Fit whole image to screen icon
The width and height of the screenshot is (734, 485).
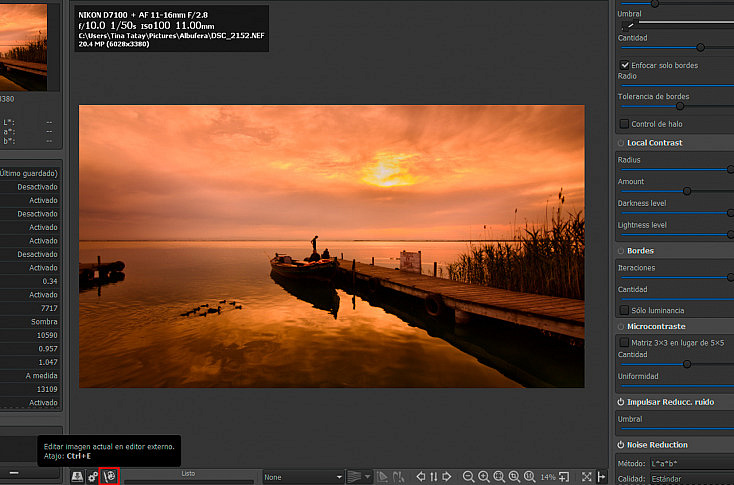point(499,477)
